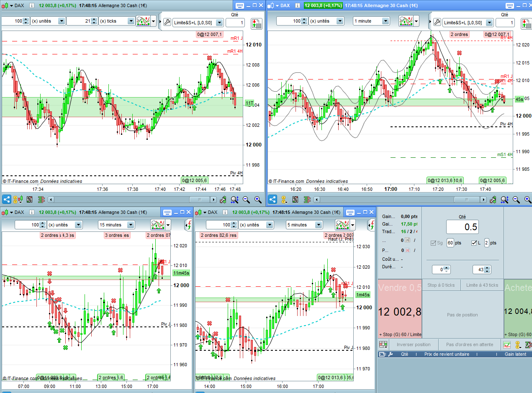Click instrument info icon in ticks chart title
The height and width of the screenshot is (393, 532).
(x=31, y=5)
